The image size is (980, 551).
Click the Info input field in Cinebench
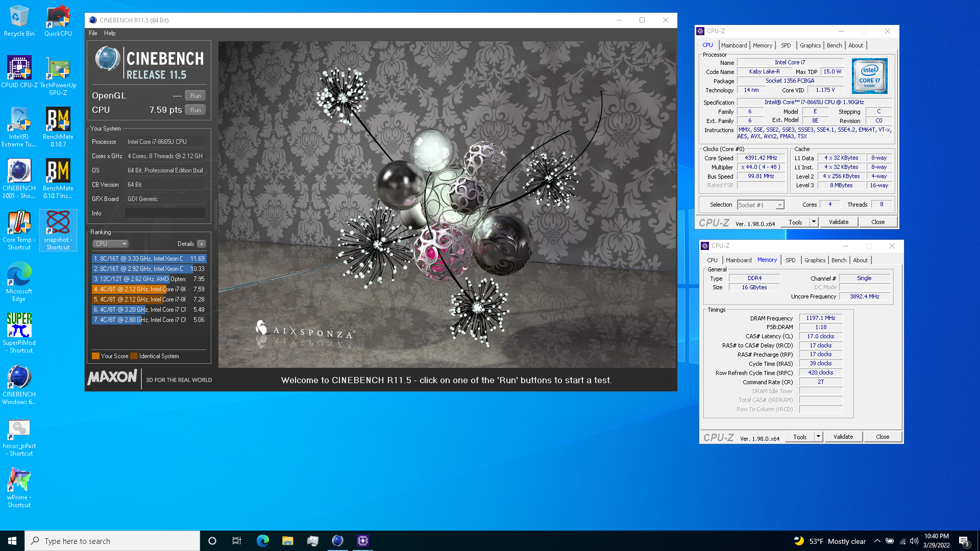[x=165, y=213]
